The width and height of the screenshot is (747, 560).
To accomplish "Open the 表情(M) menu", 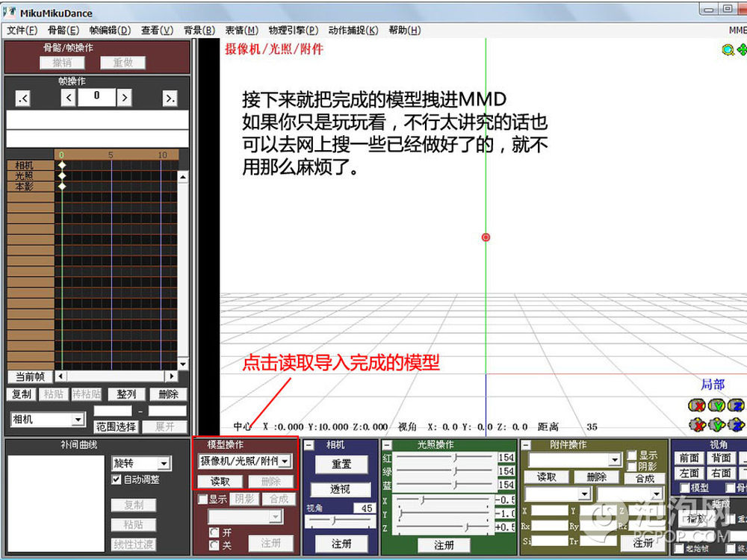I will (241, 31).
